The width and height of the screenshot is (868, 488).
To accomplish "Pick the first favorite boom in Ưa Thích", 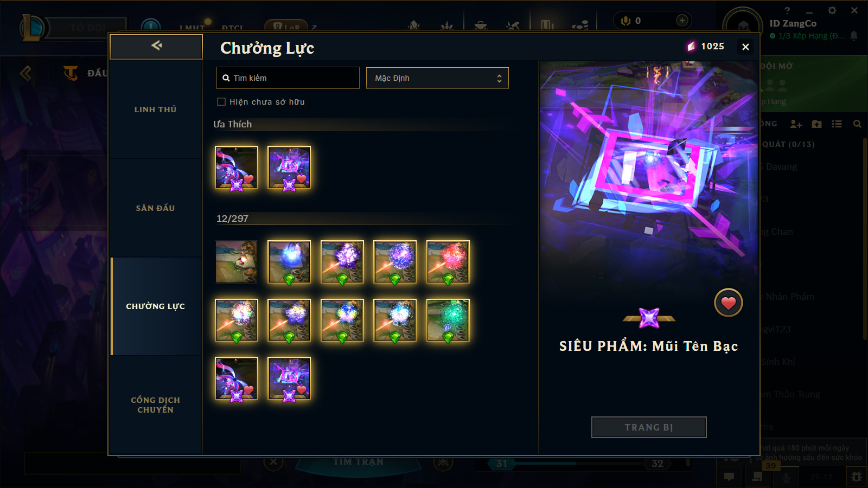I will pos(237,168).
